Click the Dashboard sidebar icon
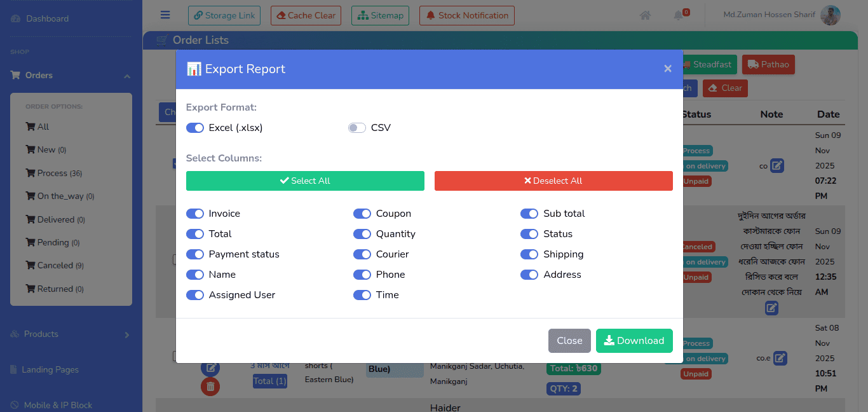Screen dimensions: 868x412 [x=15, y=19]
